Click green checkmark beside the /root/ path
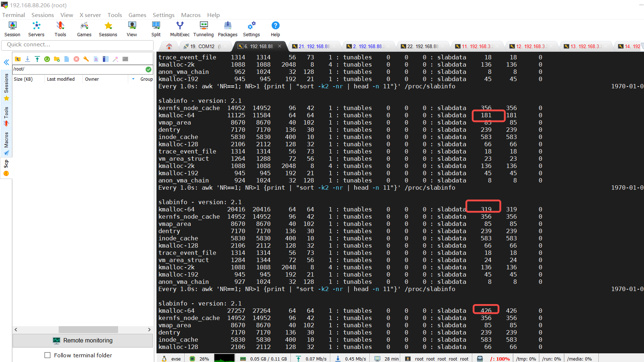Image resolution: width=644 pixels, height=362 pixels. coord(149,69)
